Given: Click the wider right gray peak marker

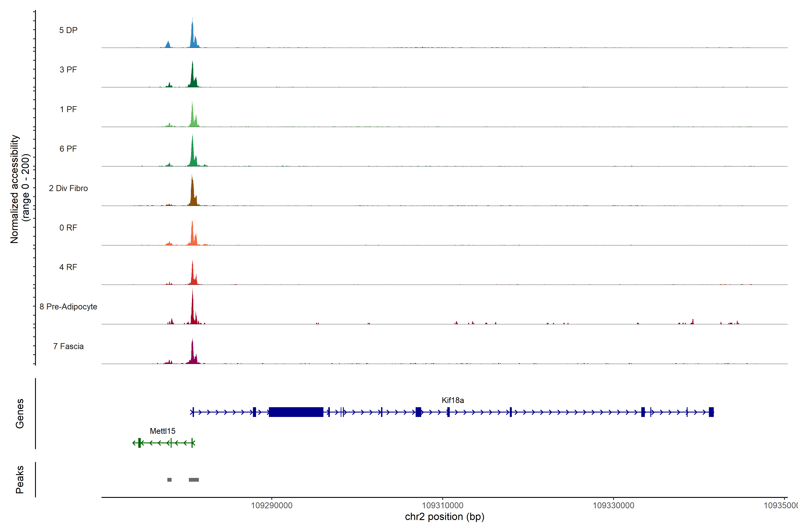Looking at the screenshot, I should point(194,480).
